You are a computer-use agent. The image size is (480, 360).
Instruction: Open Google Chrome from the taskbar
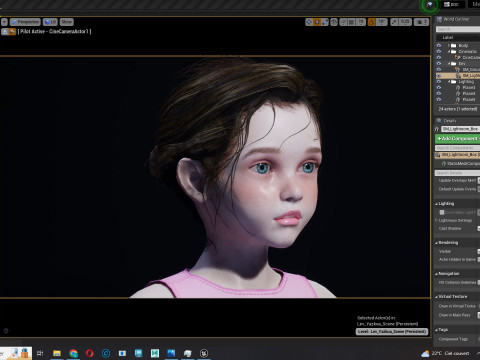coord(73,353)
